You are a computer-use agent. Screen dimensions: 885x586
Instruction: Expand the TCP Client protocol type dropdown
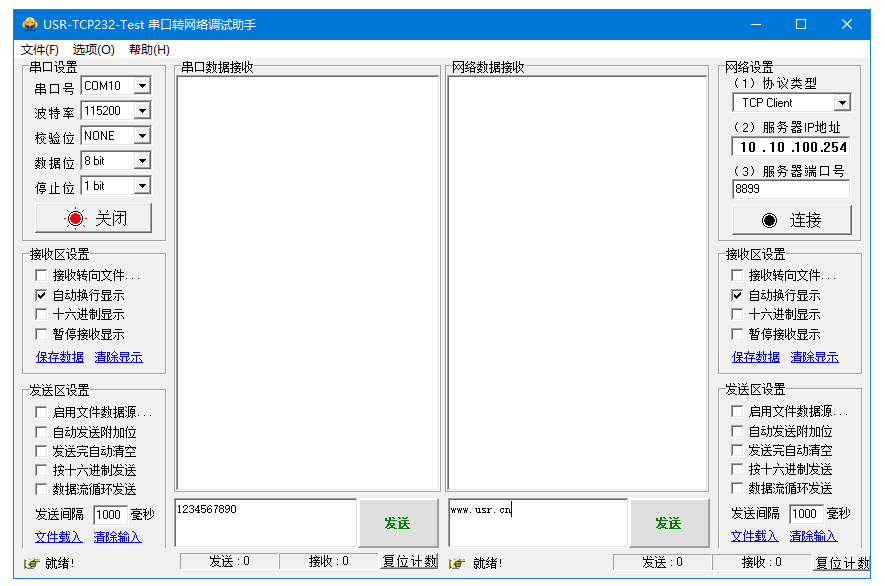[841, 103]
